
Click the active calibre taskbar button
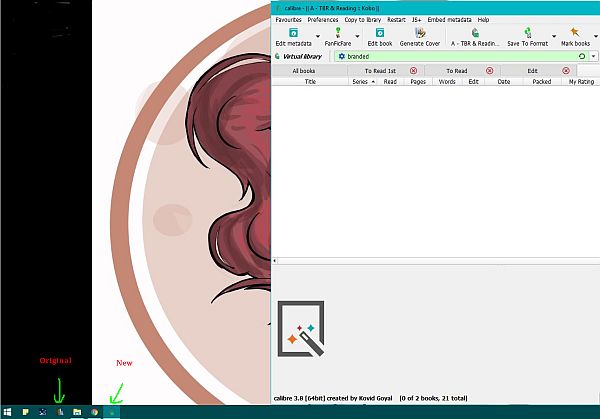[x=112, y=412]
